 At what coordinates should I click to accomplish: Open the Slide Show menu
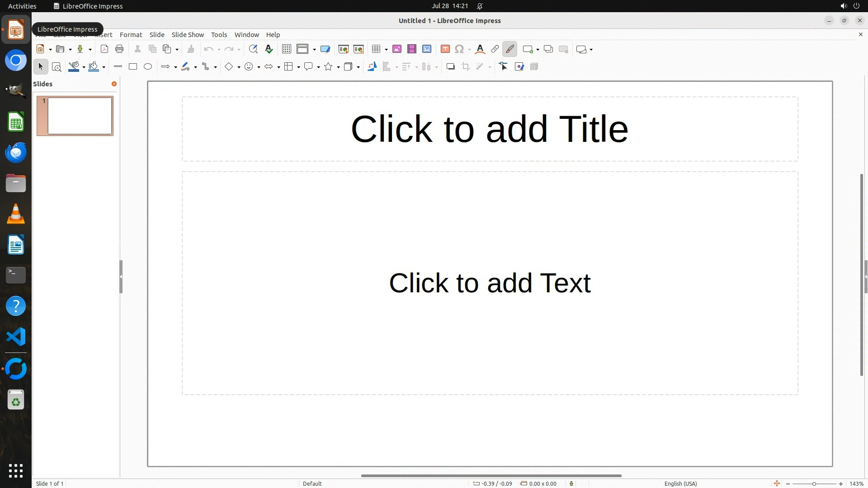tap(188, 35)
